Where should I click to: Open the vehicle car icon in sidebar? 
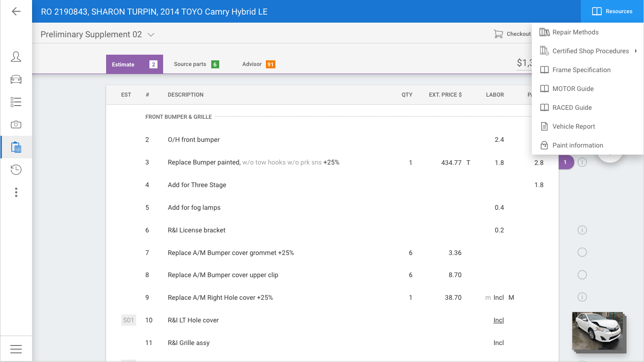click(x=16, y=79)
